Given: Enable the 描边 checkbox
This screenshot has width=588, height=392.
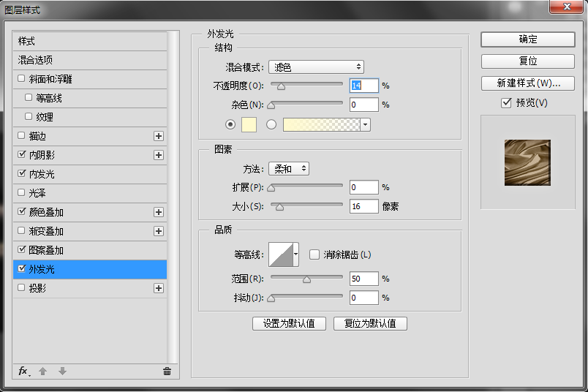Looking at the screenshot, I should click(x=21, y=135).
